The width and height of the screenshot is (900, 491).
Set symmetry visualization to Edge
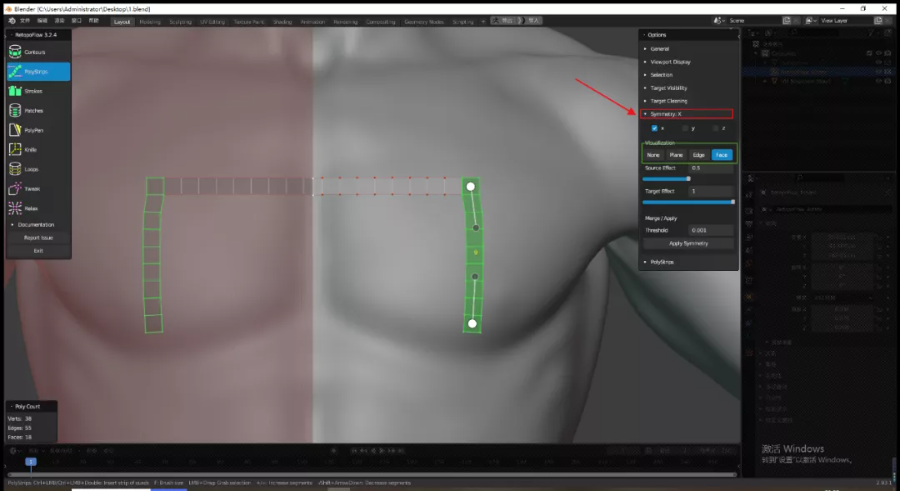tap(699, 155)
